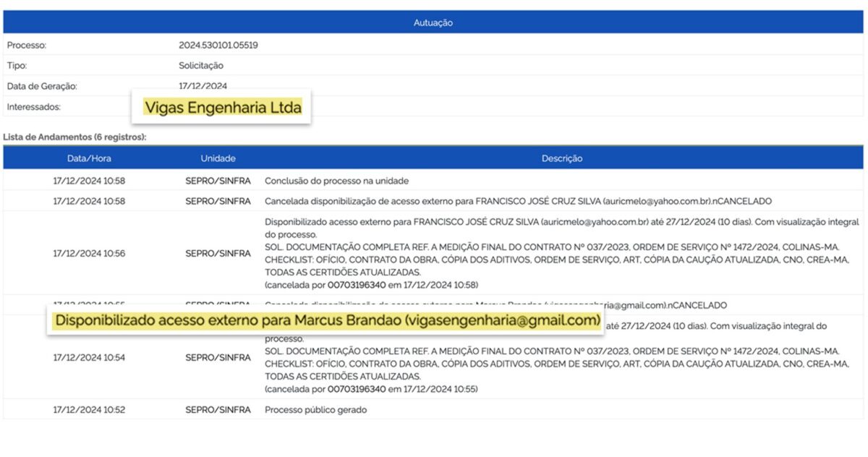Screen dimensions: 868x457
Task: Click 00703196340 in the line cancelled at 10:55
Action: [x=357, y=389]
